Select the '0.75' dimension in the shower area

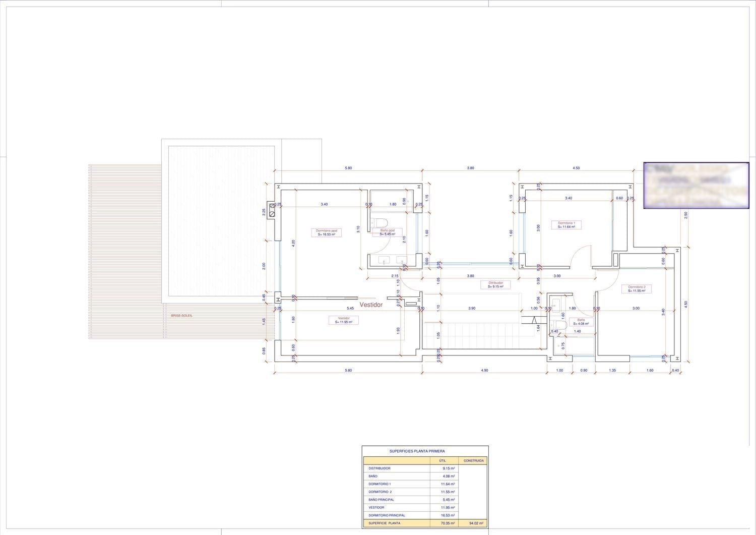pos(563,345)
